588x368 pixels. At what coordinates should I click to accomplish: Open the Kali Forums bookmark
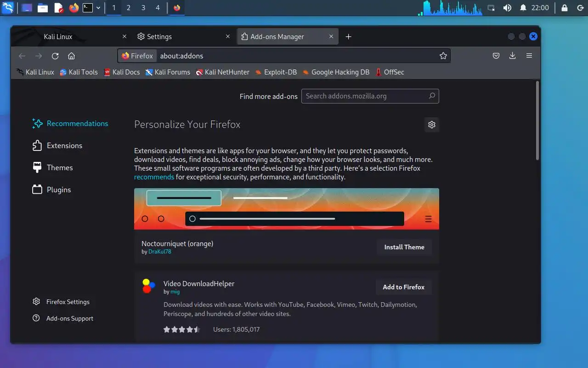[x=168, y=72]
